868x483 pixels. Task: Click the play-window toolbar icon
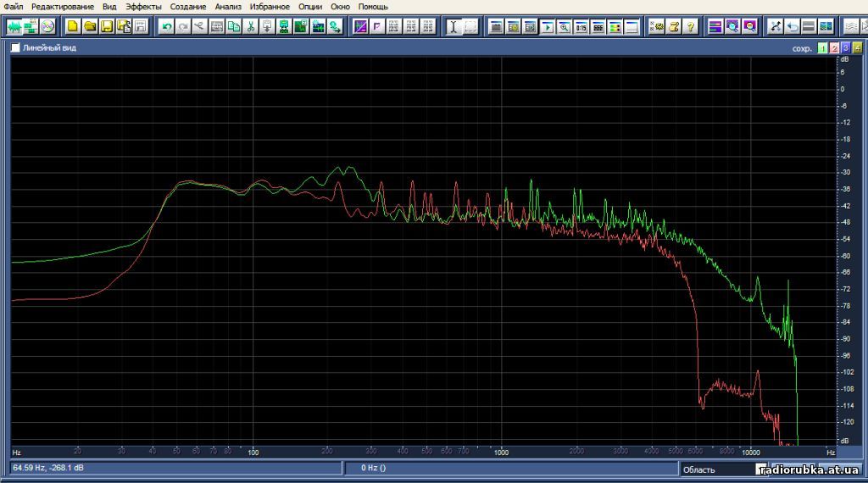(x=548, y=26)
